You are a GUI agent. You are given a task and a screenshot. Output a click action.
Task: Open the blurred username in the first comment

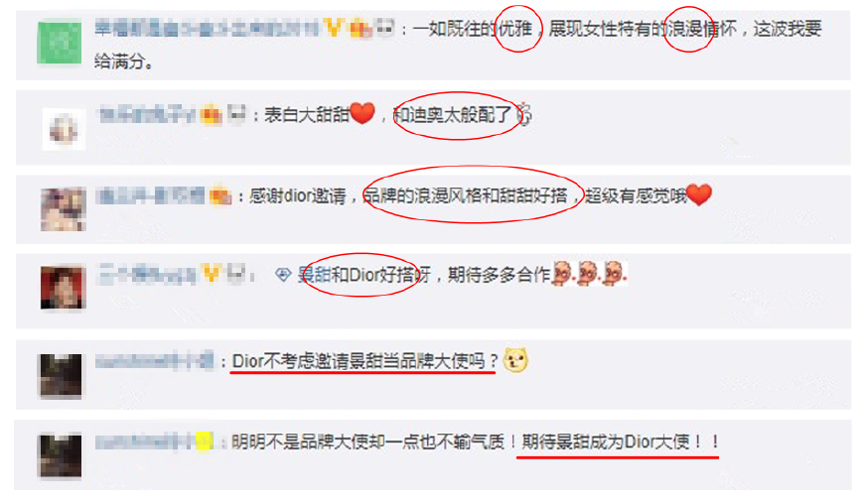tap(207, 28)
